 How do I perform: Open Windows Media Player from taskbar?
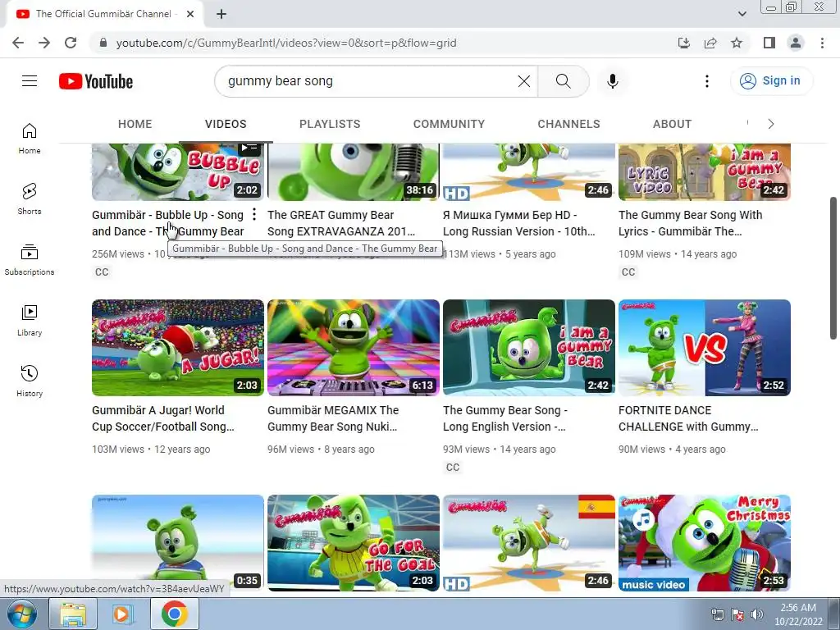121,614
